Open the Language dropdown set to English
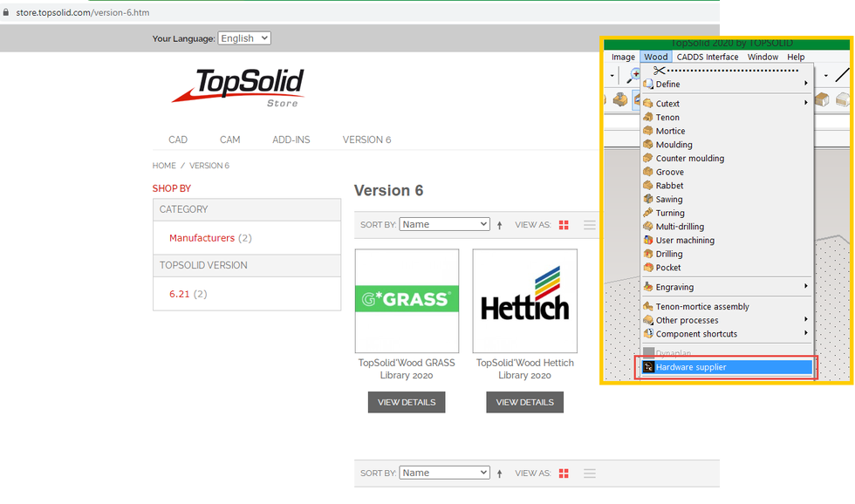This screenshot has height=504, width=855. pos(244,38)
